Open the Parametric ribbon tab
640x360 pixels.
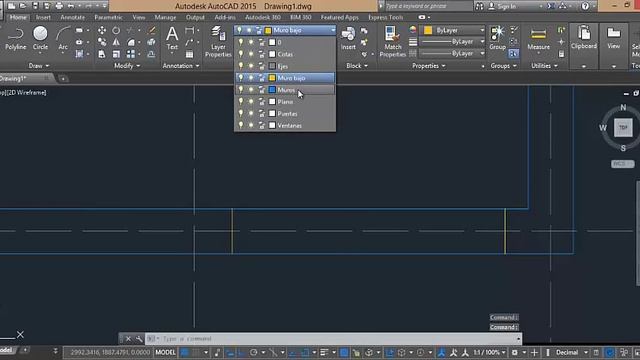pos(108,18)
